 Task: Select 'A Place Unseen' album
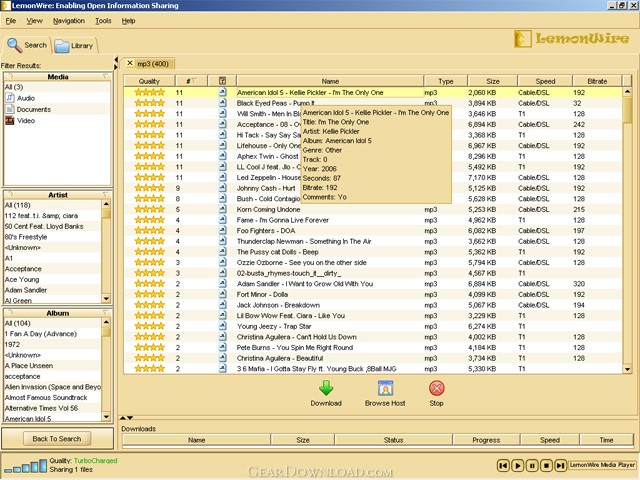coord(29,366)
